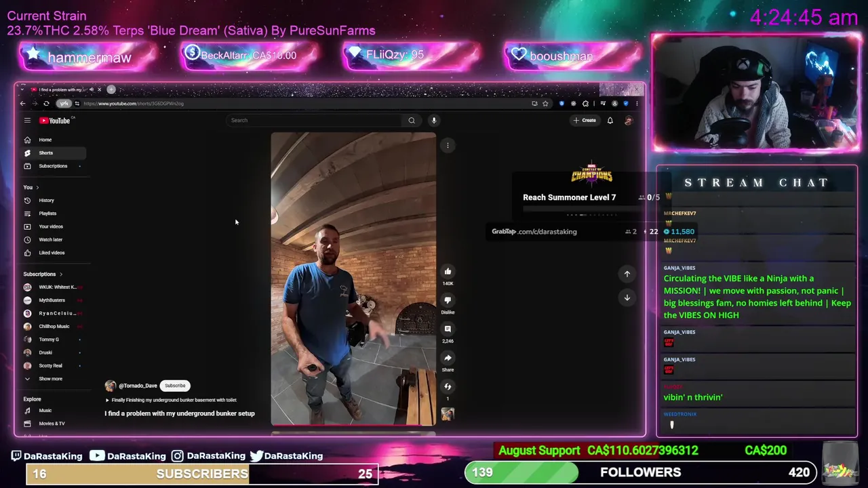Reload the page in the browser
The height and width of the screenshot is (488, 868).
coord(46,104)
